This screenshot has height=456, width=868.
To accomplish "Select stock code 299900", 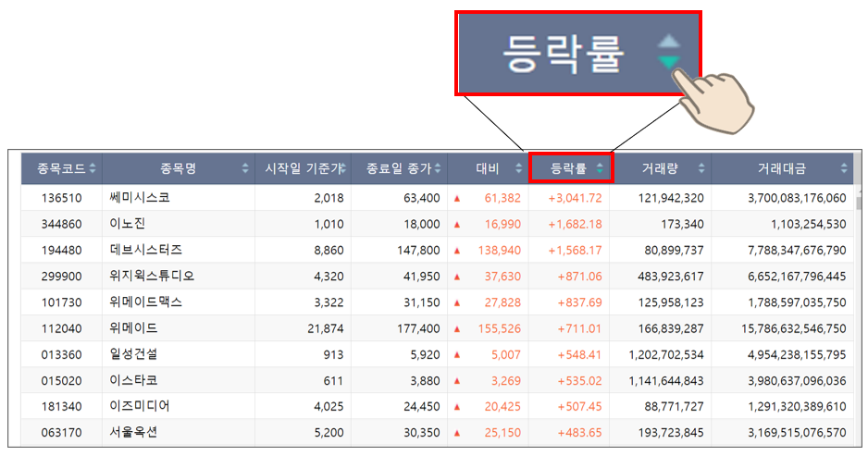I will click(x=61, y=277).
